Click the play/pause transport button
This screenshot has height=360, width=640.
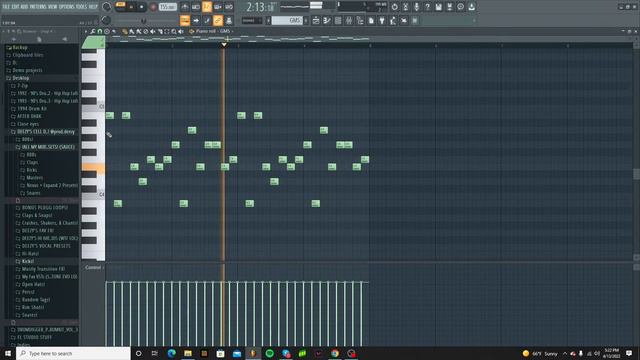click(x=131, y=7)
